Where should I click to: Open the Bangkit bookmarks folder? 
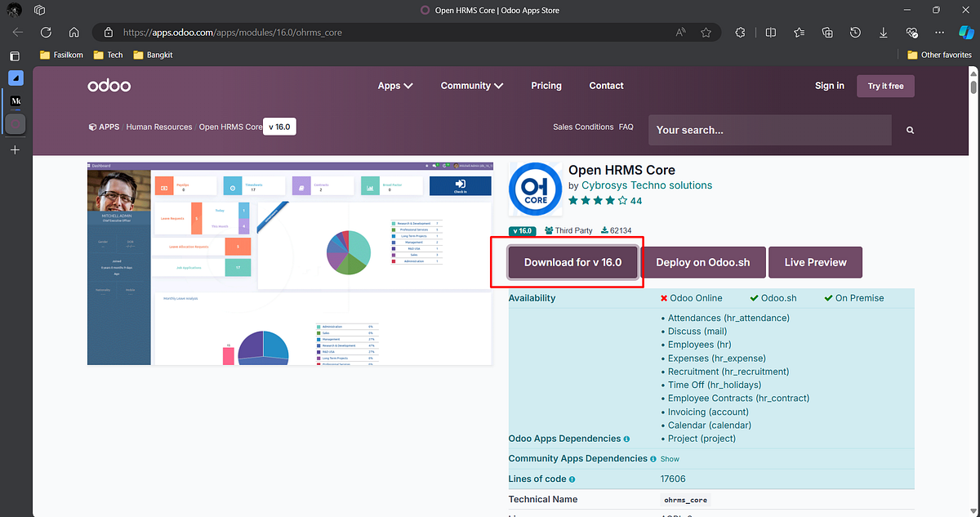point(152,55)
